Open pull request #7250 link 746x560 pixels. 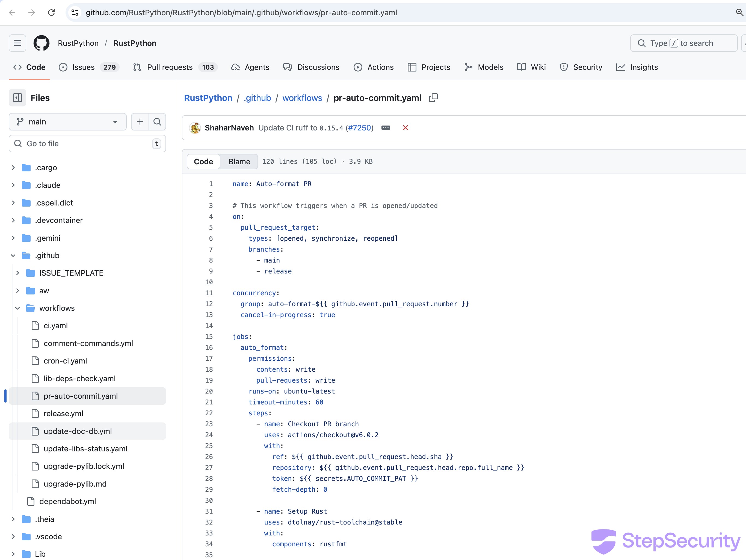pyautogui.click(x=360, y=128)
